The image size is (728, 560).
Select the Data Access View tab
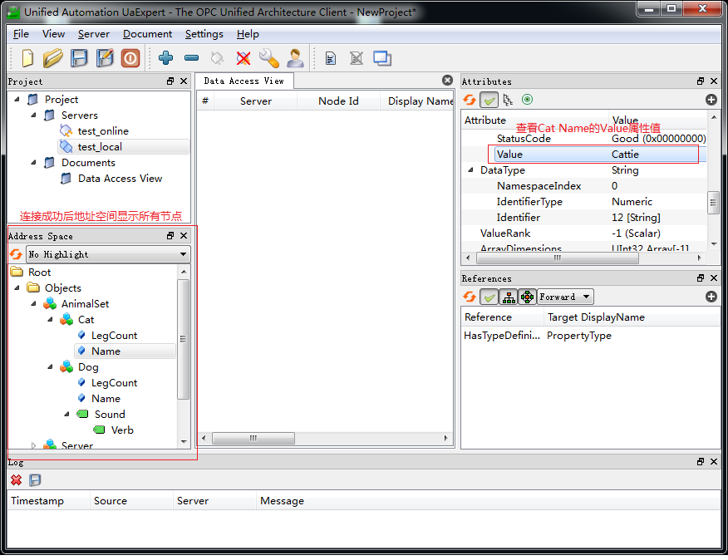point(243,81)
